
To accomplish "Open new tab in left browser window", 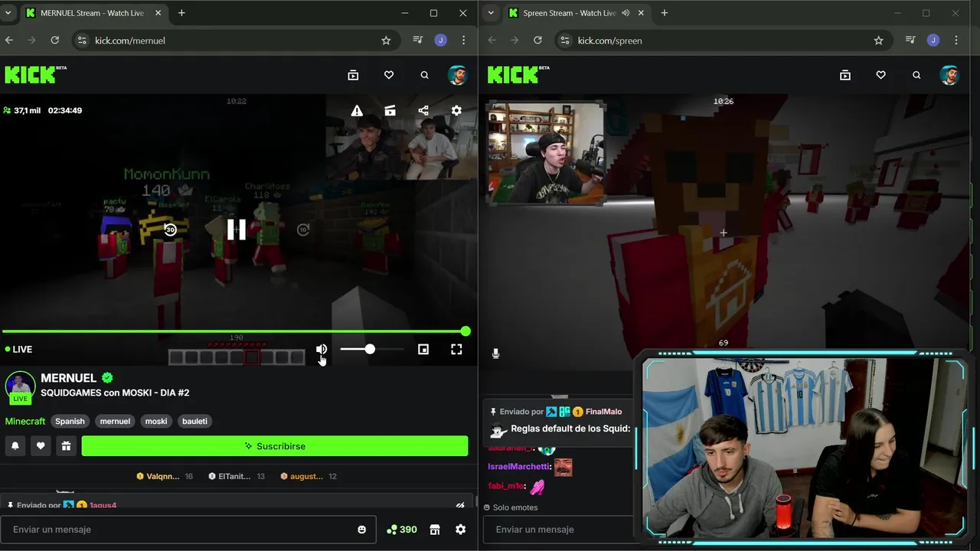I will click(181, 13).
